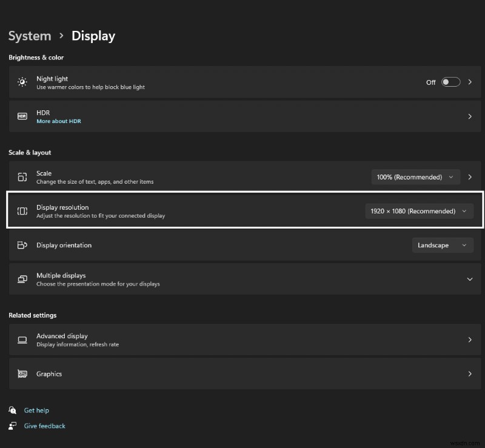Image resolution: width=485 pixels, height=448 pixels.
Task: Enable the Night light toggle
Action: (x=451, y=82)
